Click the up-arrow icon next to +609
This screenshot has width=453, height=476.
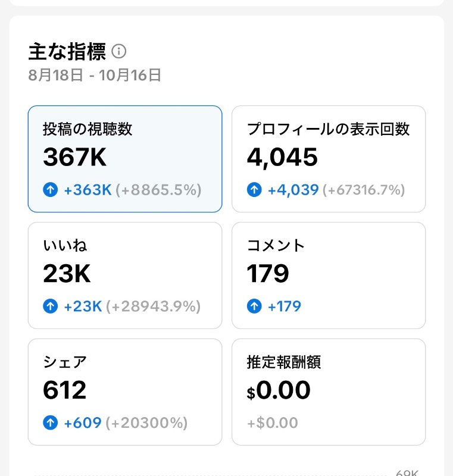pos(51,422)
